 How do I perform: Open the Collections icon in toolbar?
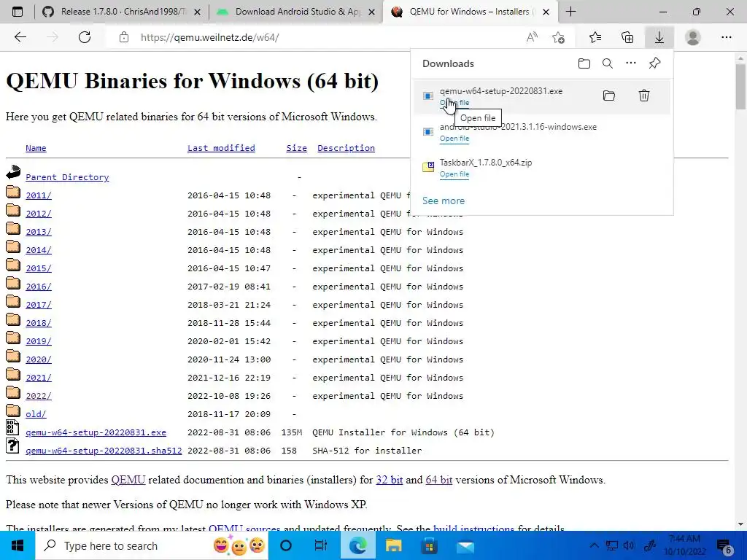[627, 37]
